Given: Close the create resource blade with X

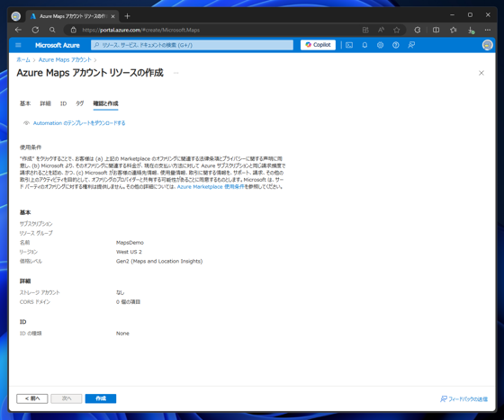Looking at the screenshot, I should point(481,73).
